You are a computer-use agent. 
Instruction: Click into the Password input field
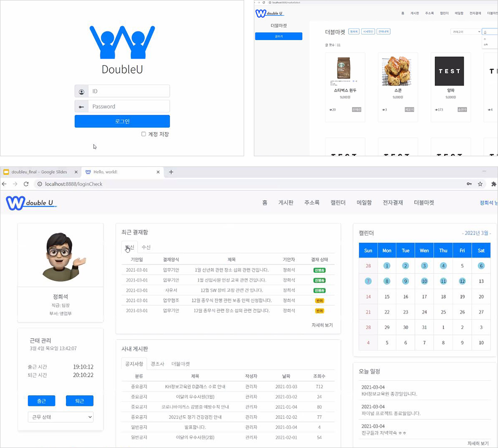click(x=129, y=106)
